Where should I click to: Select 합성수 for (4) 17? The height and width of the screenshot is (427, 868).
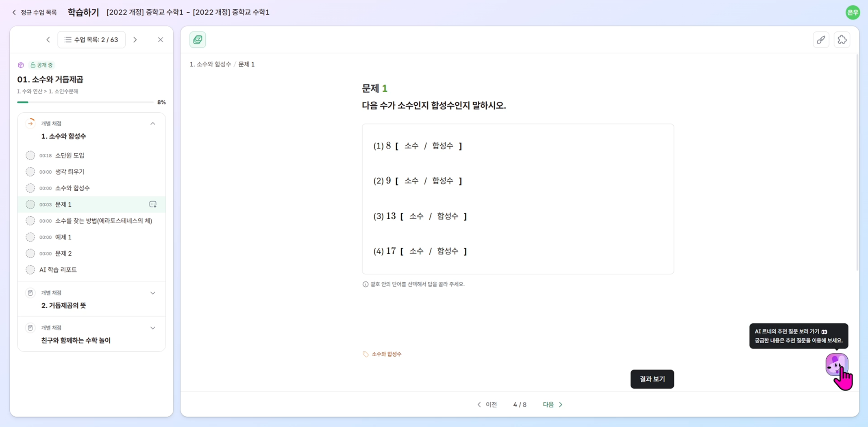[x=448, y=251]
